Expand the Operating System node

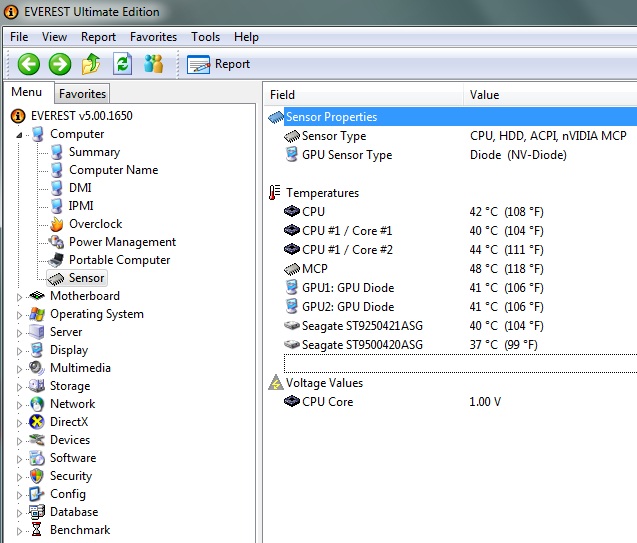pos(19,315)
